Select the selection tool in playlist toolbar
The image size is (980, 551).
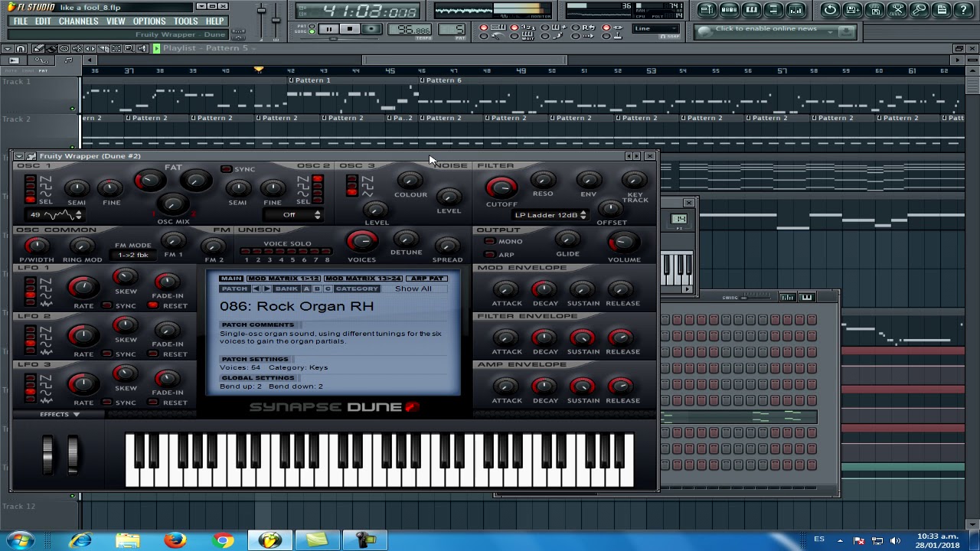tap(116, 48)
